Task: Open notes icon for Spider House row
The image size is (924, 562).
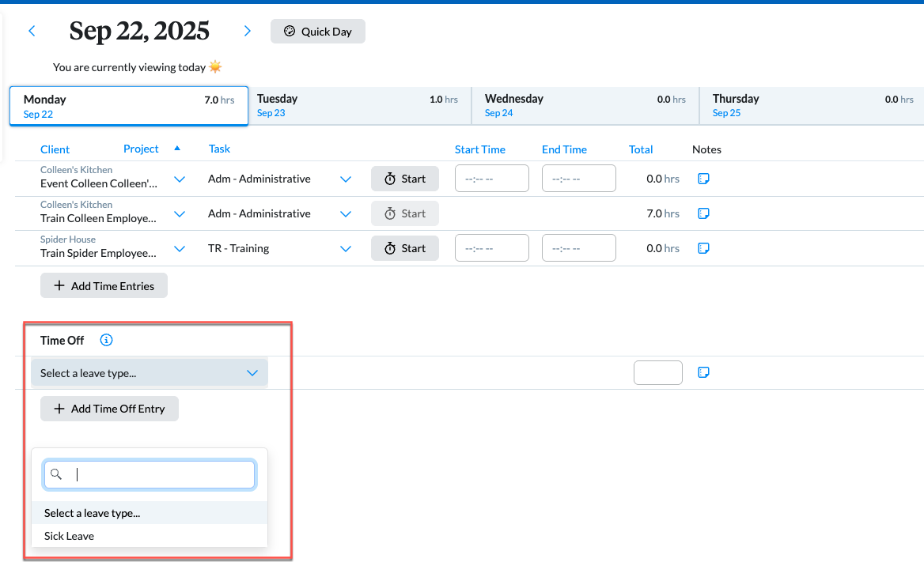Action: point(703,248)
